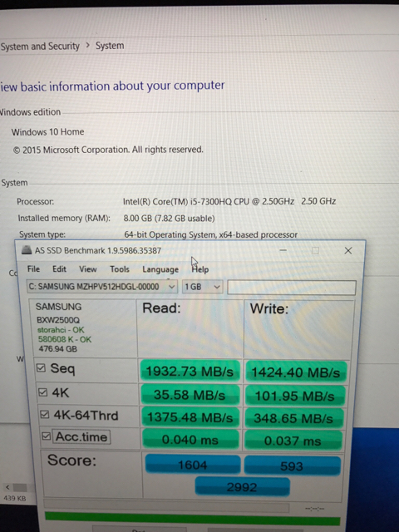Click the 476.94 GB capacity text
The height and width of the screenshot is (532, 399).
coord(58,349)
